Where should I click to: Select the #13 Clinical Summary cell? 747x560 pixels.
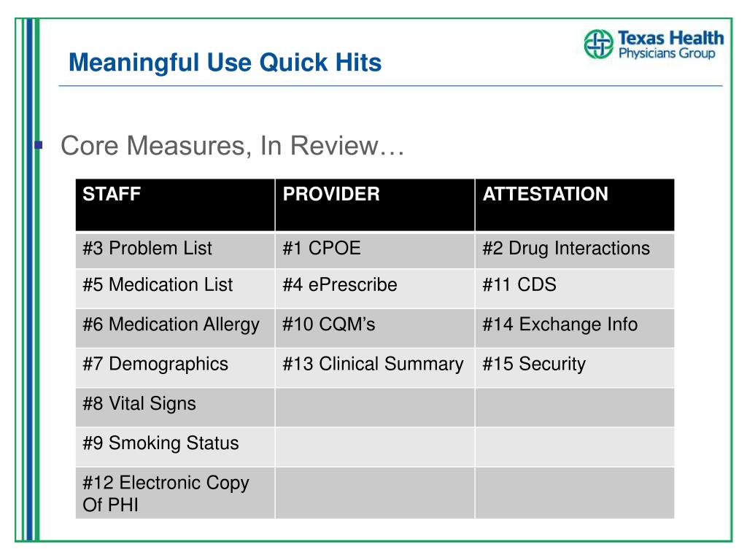375,367
